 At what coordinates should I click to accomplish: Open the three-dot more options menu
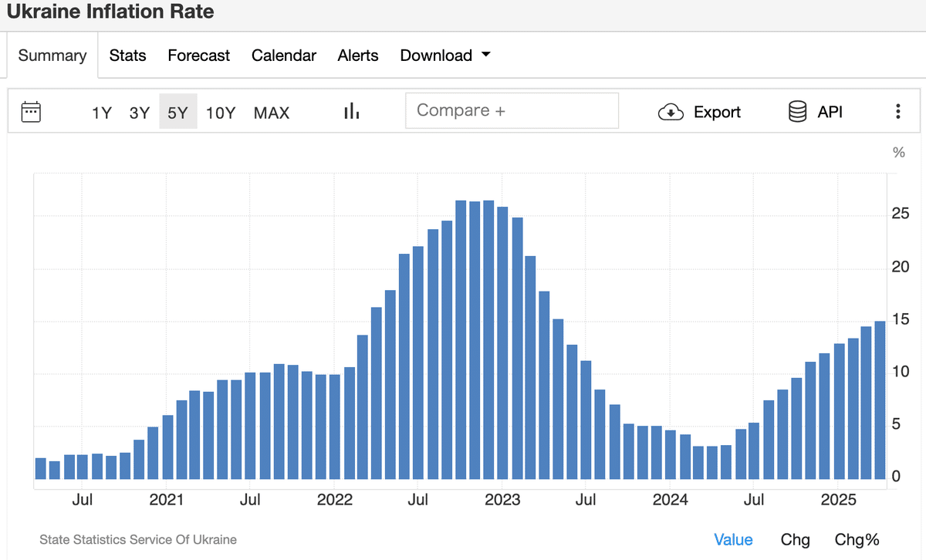(897, 112)
